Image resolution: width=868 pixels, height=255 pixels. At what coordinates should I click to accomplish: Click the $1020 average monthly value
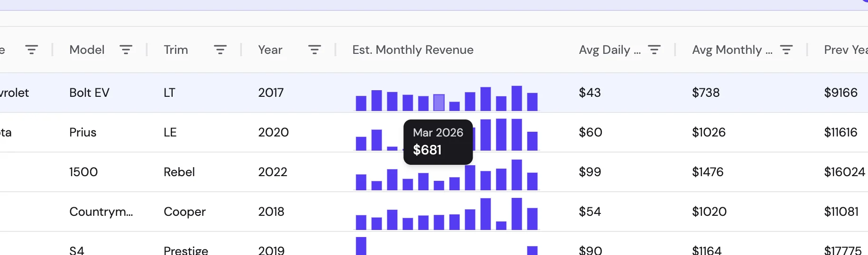coord(709,212)
